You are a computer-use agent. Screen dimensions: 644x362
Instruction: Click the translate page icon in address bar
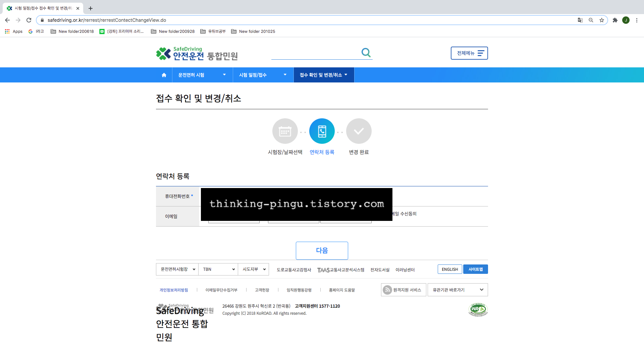(x=580, y=20)
